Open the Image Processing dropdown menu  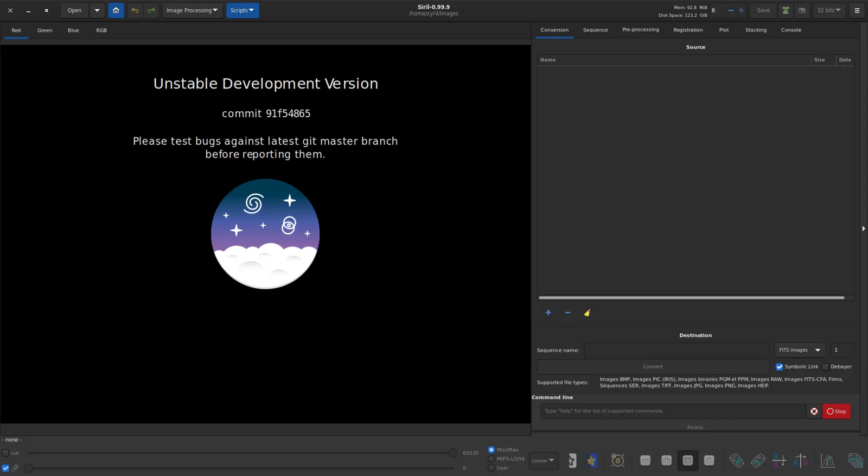(x=192, y=10)
